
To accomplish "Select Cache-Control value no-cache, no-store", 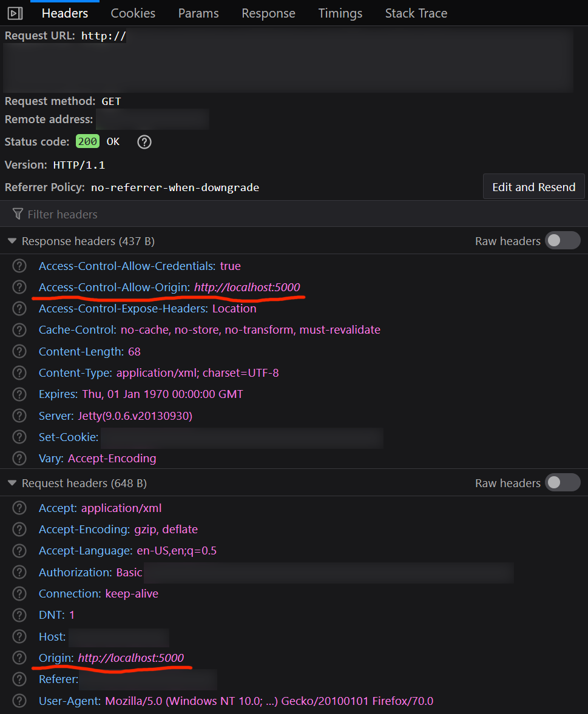I will [x=171, y=329].
